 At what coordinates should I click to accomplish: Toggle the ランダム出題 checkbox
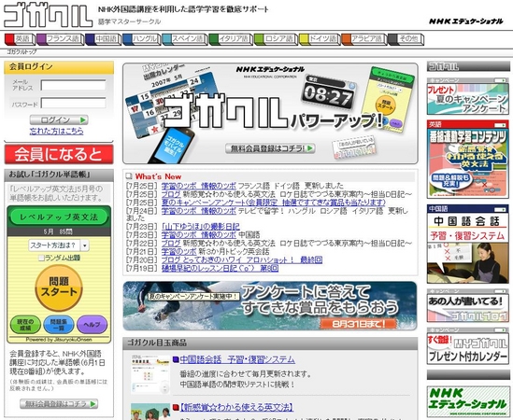pos(41,258)
